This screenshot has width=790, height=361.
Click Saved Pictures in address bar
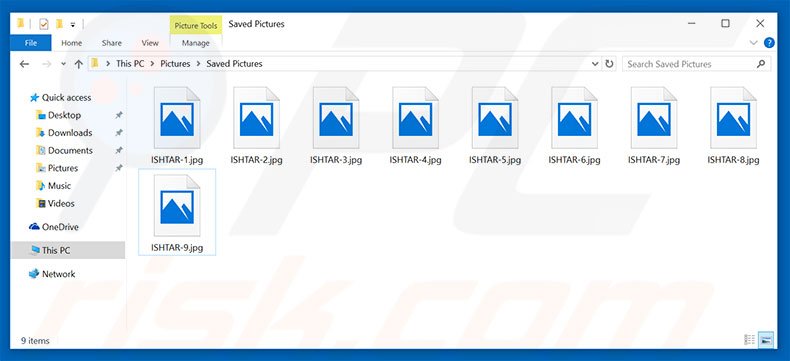click(x=234, y=64)
